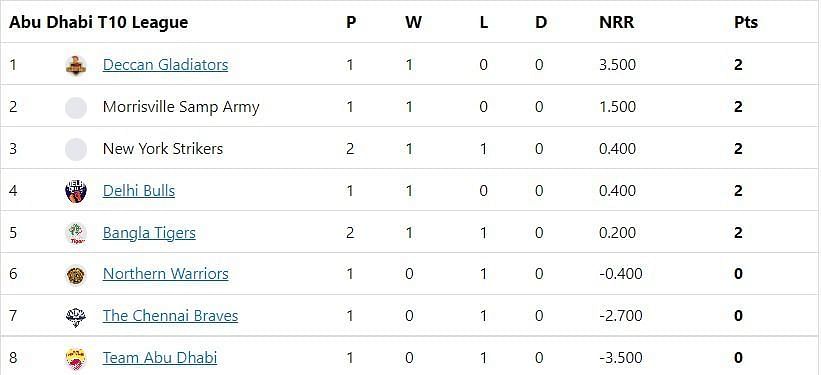Open the Team Abu Dhabi link
Screen dimensions: 821x375
pos(160,358)
